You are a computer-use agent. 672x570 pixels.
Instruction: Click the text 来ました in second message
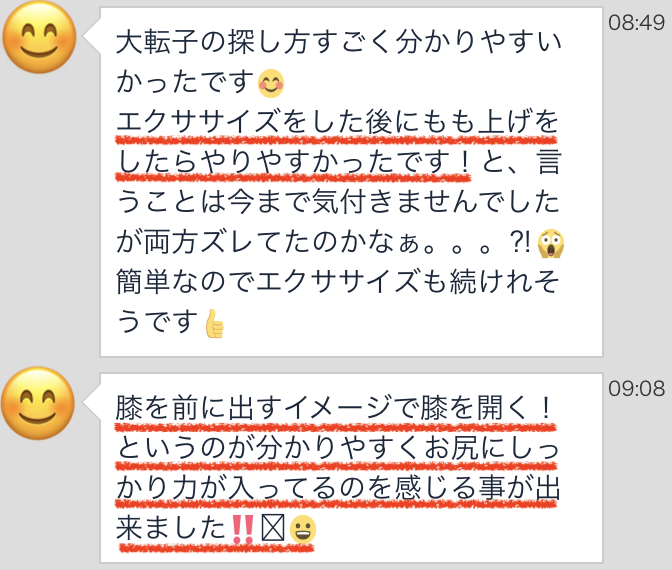[171, 528]
